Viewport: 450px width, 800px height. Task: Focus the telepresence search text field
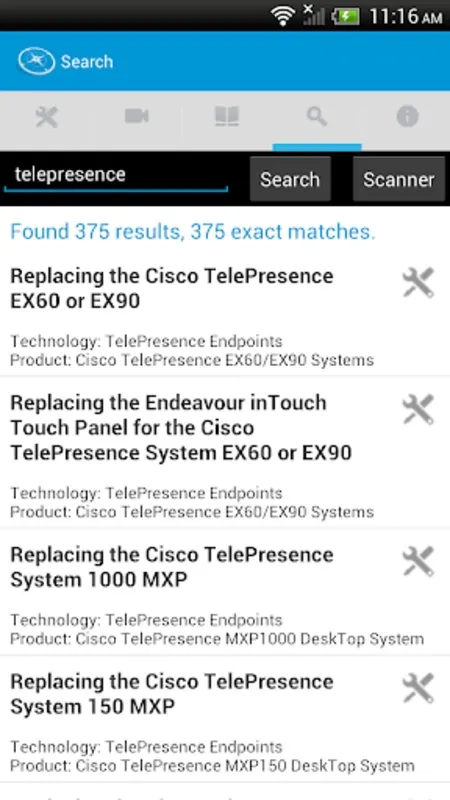116,176
